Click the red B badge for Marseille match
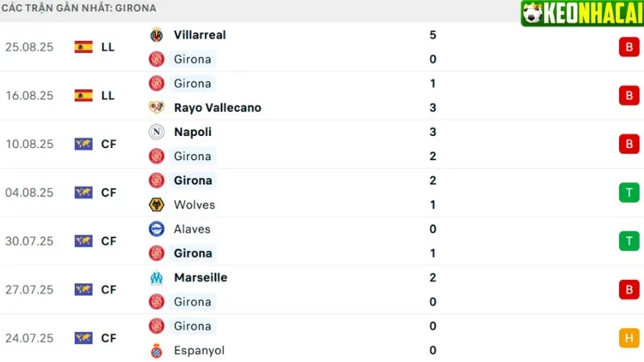 coord(627,290)
